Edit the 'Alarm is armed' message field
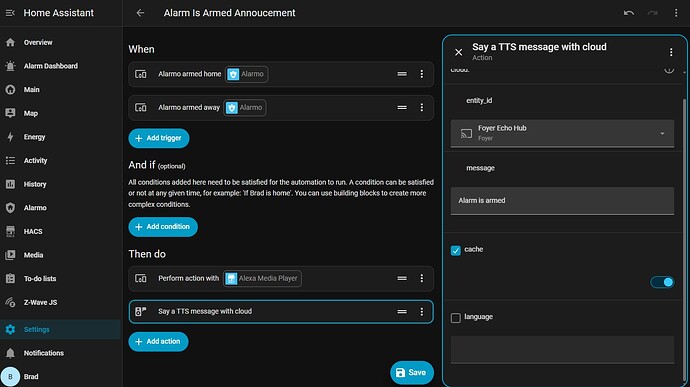This screenshot has width=690, height=387. tap(562, 201)
